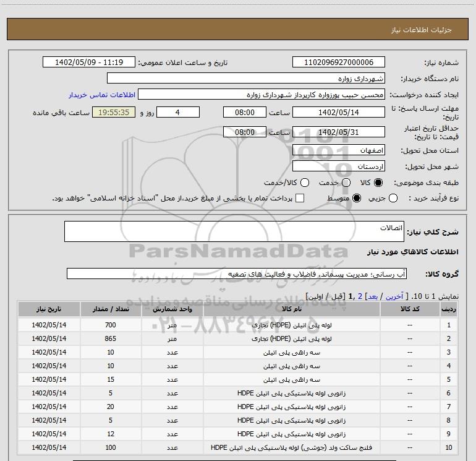Click the general description box containing اتصالات
This screenshot has height=461, width=476.
(234, 231)
